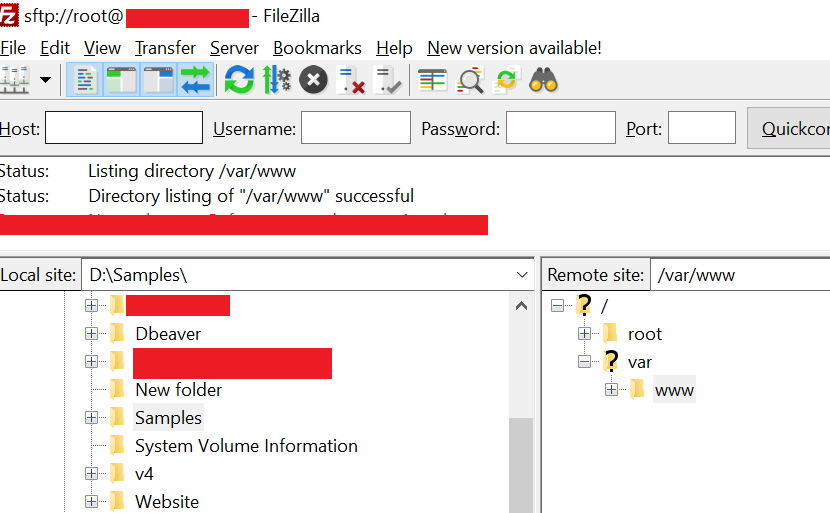Refresh the file and folder lists
Viewport: 830px width, 513px height.
pos(239,79)
